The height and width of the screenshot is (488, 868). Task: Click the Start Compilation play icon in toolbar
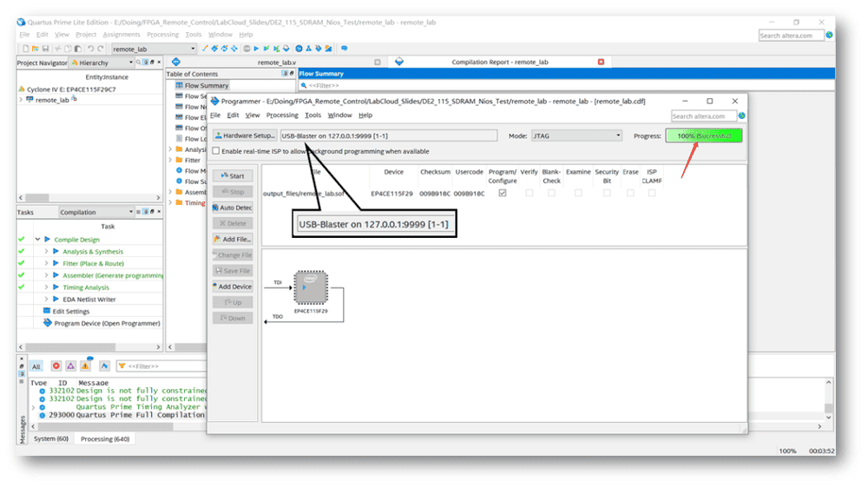tap(255, 49)
